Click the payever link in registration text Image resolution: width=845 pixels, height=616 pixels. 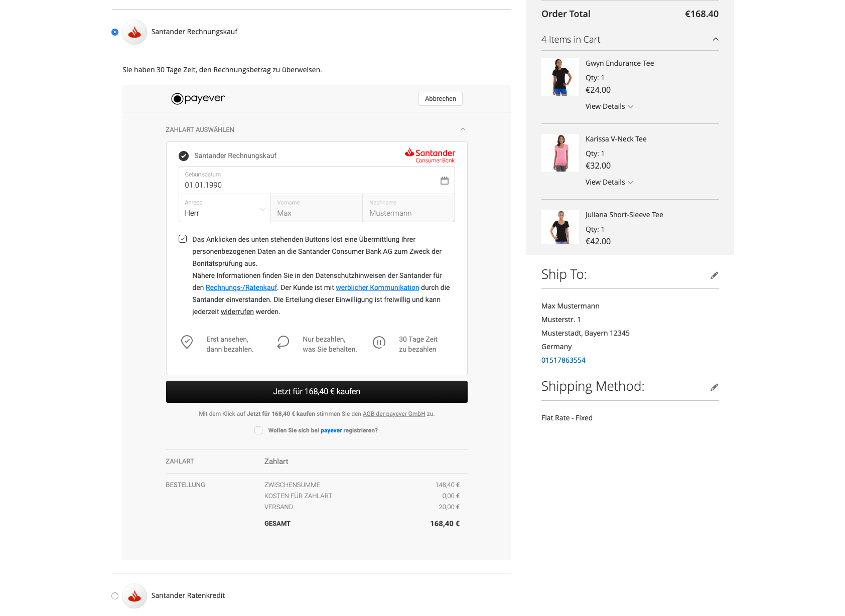pyautogui.click(x=331, y=430)
